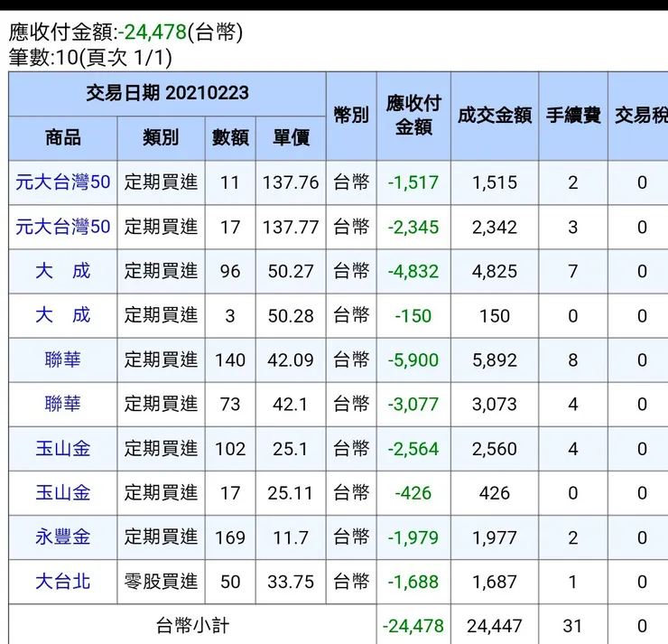Image resolution: width=668 pixels, height=644 pixels.
Task: Select the unit price 137.77 cell
Action: tap(291, 228)
